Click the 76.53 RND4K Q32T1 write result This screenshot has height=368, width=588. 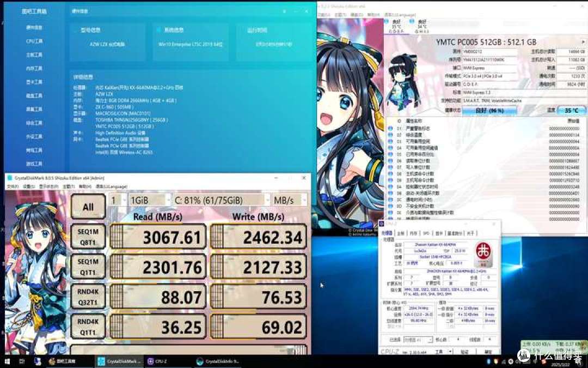[x=259, y=297]
